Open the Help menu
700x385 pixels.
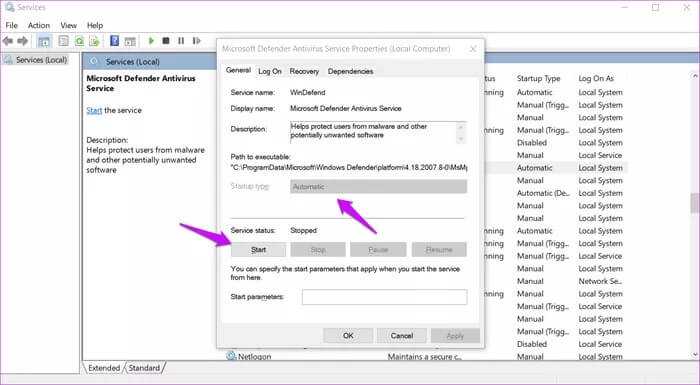95,25
